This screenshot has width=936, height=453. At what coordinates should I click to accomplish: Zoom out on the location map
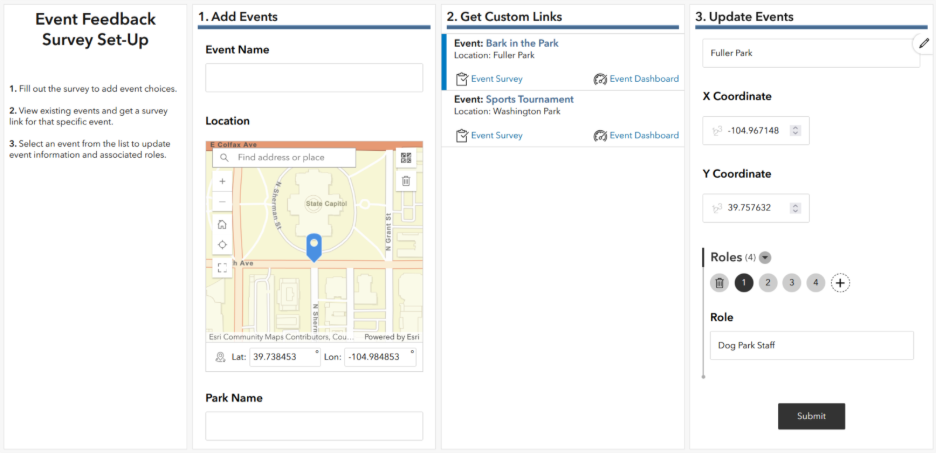(x=222, y=201)
